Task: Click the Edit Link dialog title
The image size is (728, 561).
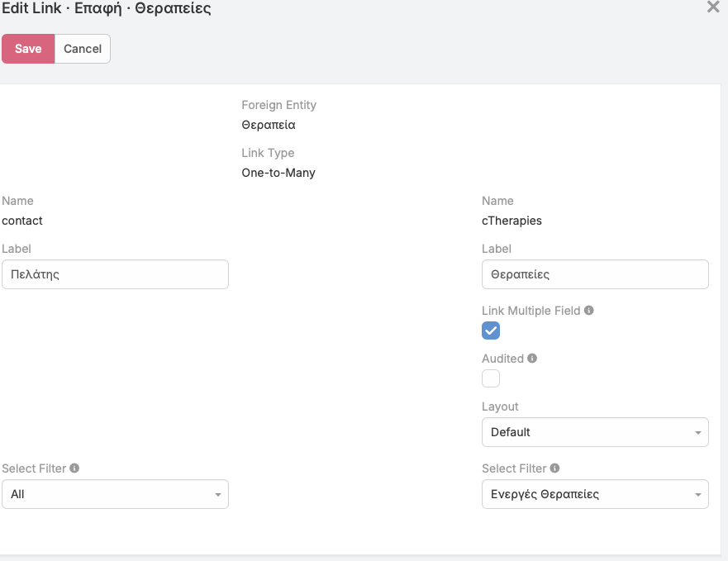Action: tap(107, 9)
